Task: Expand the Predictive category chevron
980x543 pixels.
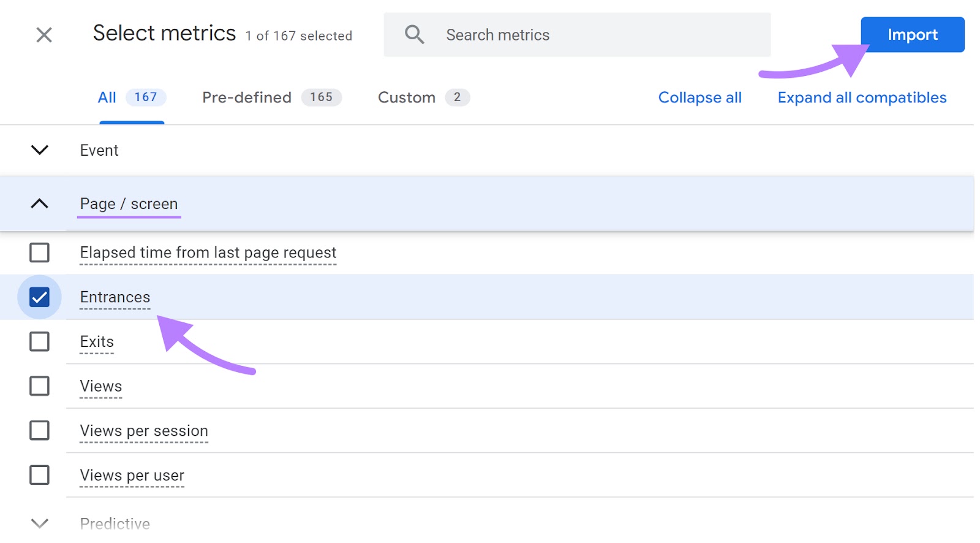Action: point(40,523)
